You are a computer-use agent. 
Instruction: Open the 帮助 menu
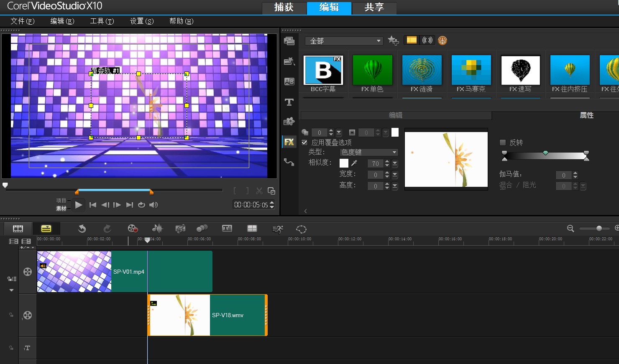click(x=182, y=21)
